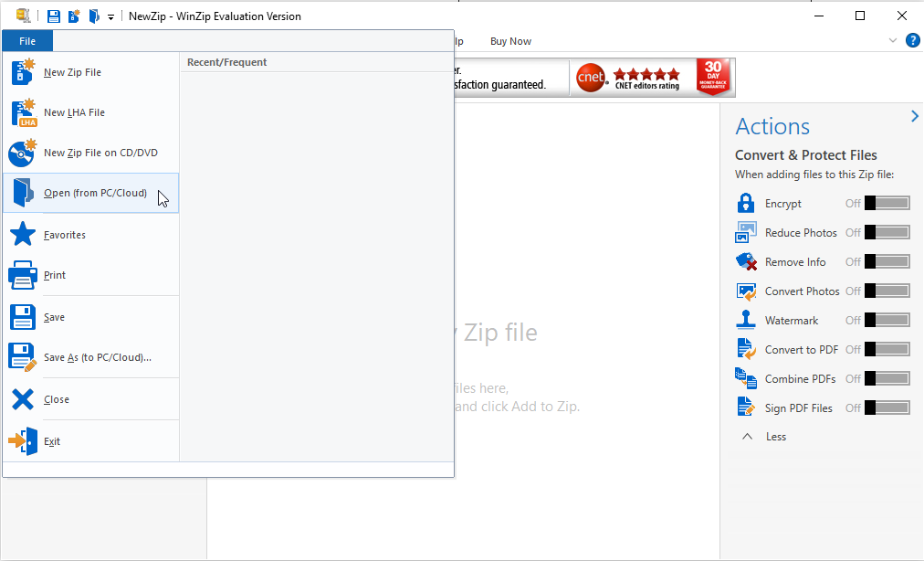This screenshot has width=924, height=561.
Task: Click the Open folder icon in File menu
Action: (x=23, y=193)
